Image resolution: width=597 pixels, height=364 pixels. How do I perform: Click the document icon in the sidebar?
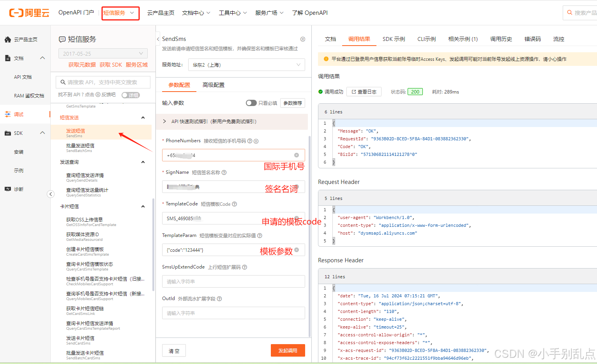coord(8,58)
